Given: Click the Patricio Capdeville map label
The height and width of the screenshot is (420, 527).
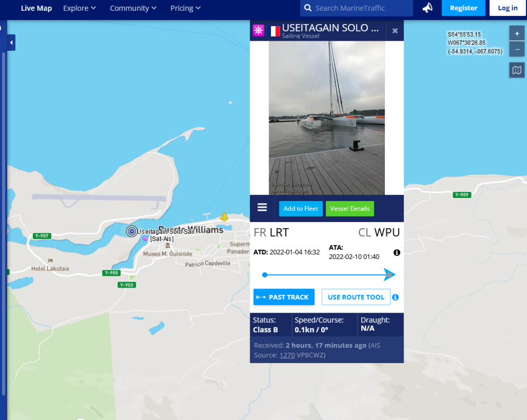Looking at the screenshot, I should pos(208,264).
